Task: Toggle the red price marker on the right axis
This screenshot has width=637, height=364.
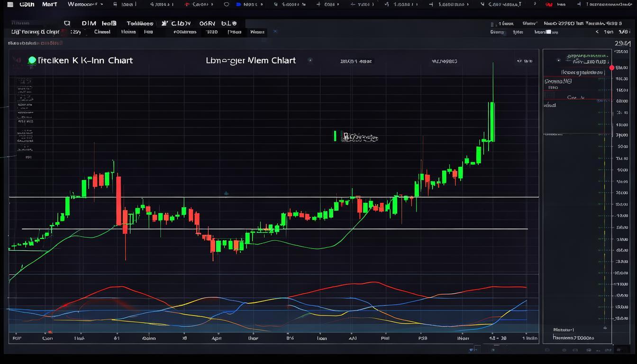Action: [611, 67]
